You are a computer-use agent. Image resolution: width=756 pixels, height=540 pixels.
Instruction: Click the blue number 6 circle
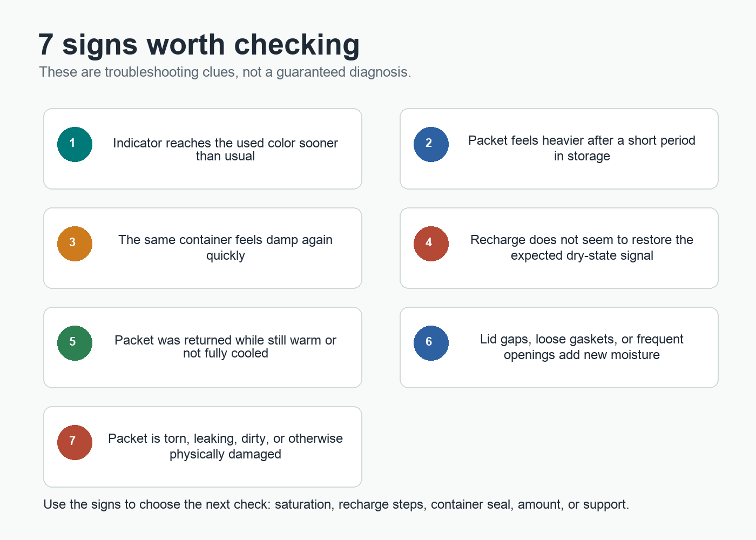tap(431, 343)
